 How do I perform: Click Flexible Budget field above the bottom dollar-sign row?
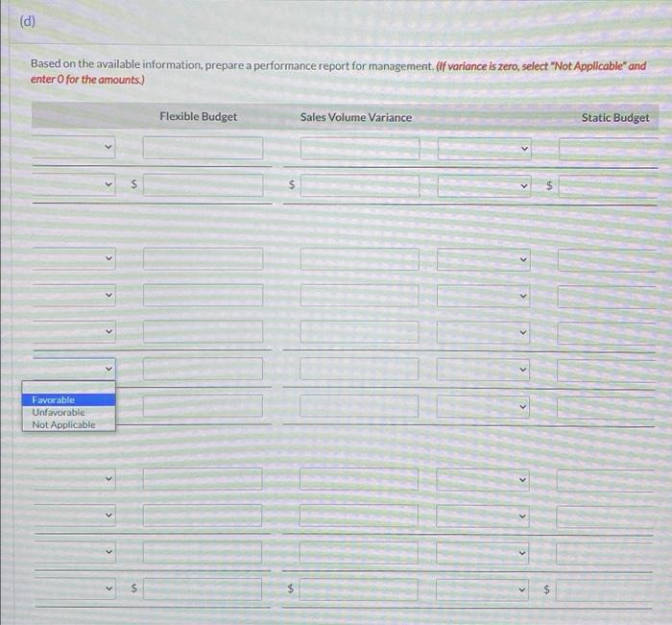pyautogui.click(x=203, y=552)
